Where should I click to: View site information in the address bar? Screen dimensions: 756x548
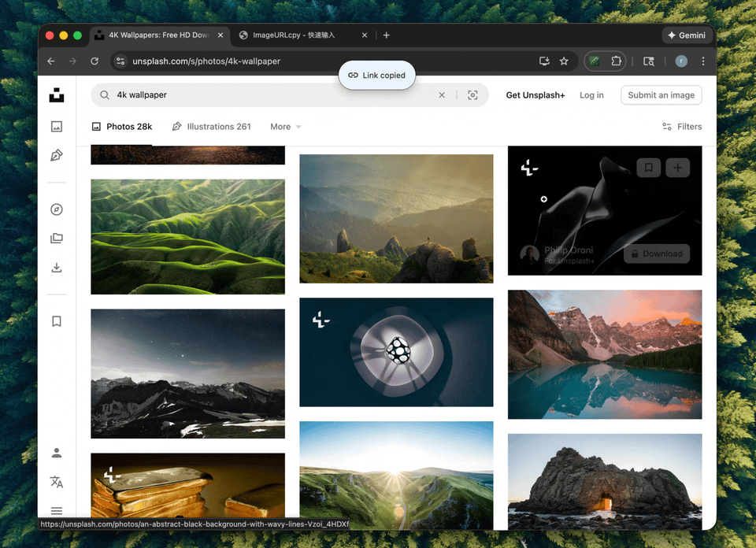[x=120, y=61]
